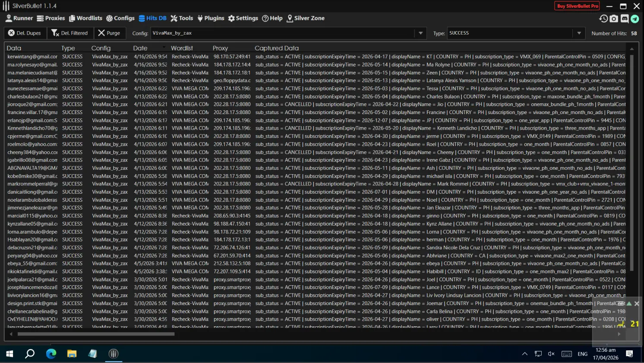Open the Silver Zone tab

pyautogui.click(x=306, y=18)
